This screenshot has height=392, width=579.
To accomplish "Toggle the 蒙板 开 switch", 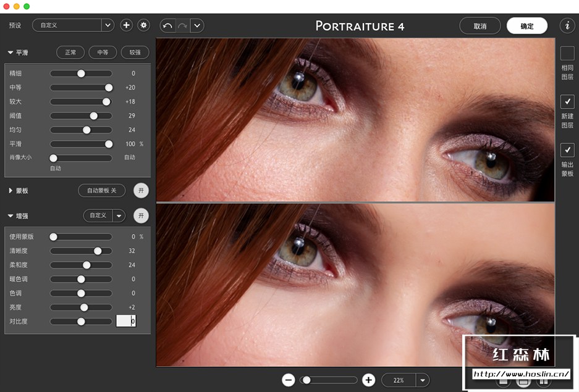I will pyautogui.click(x=141, y=191).
